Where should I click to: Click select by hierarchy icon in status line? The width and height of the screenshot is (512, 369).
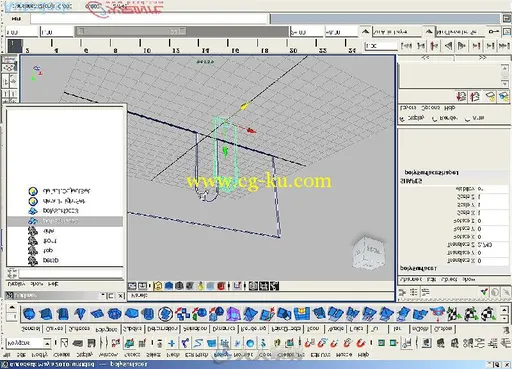[116, 343]
